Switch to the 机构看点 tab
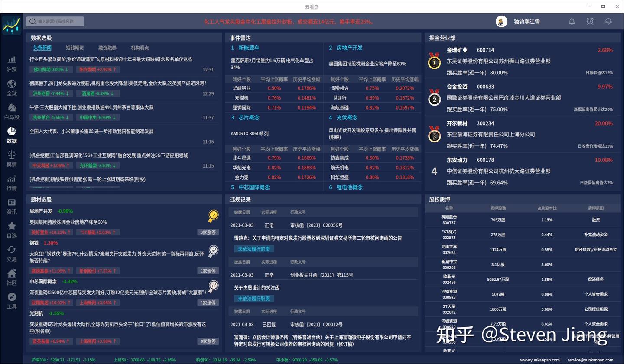This screenshot has height=364, width=624. [140, 48]
